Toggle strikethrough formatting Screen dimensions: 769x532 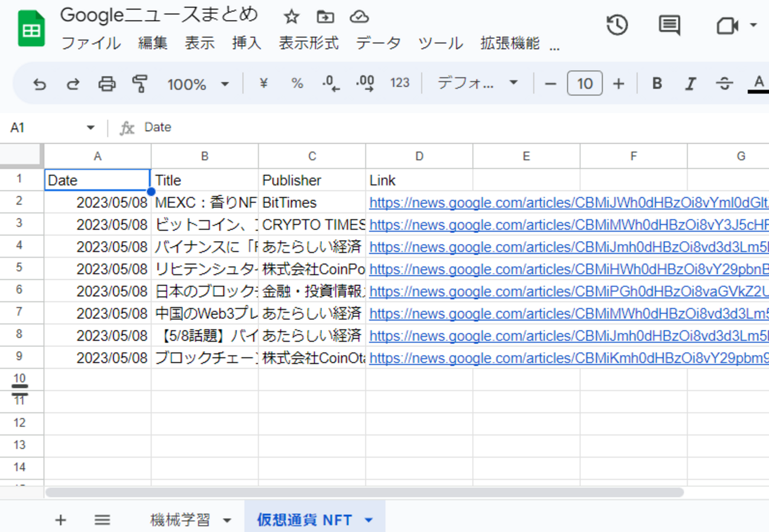point(724,84)
